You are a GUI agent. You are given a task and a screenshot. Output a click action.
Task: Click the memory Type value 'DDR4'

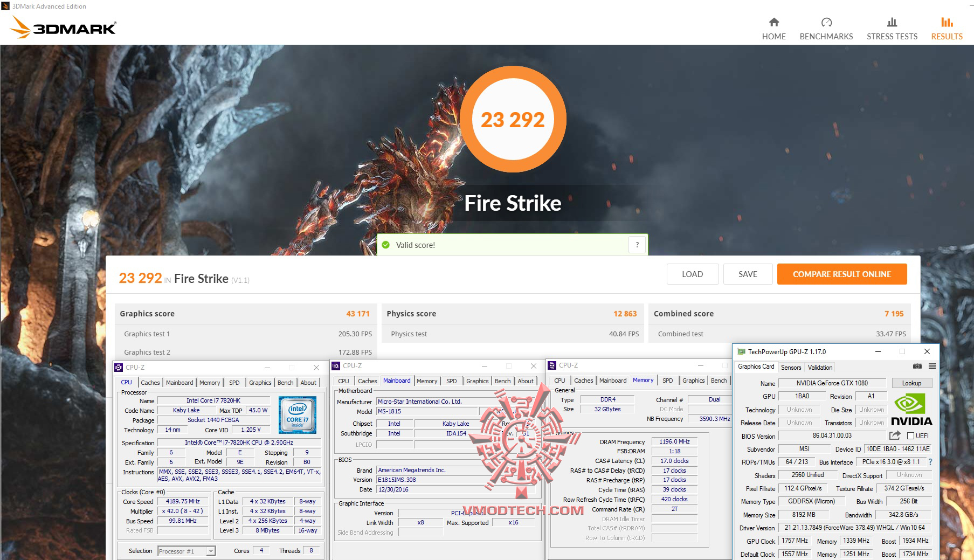click(607, 400)
